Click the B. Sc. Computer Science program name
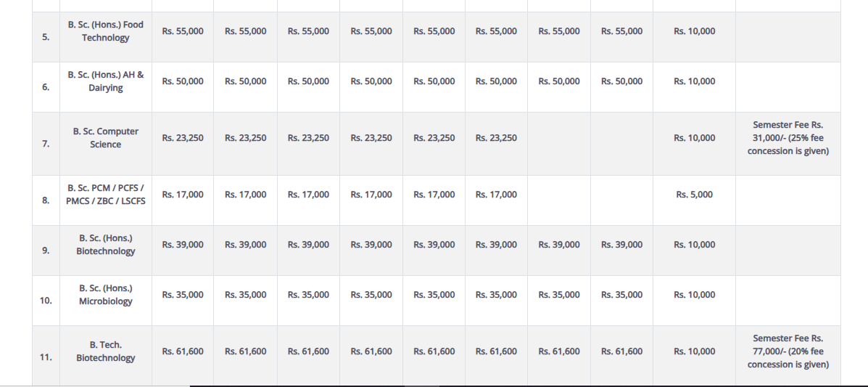The height and width of the screenshot is (387, 868). click(x=106, y=138)
